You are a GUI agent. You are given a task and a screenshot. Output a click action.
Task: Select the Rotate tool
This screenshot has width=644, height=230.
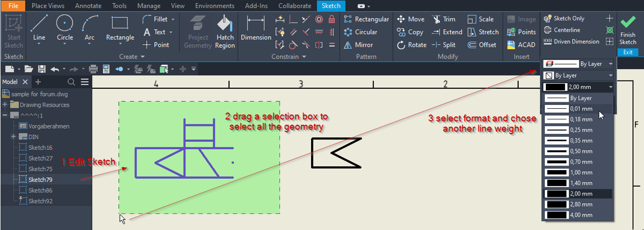(412, 45)
